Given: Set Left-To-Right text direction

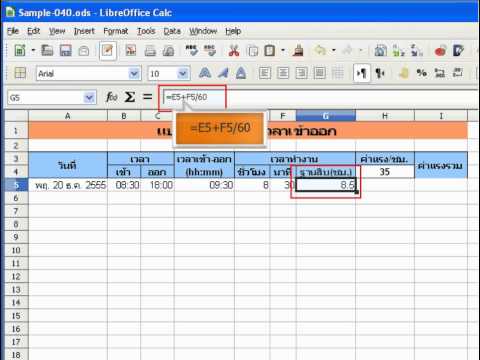Looking at the screenshot, I should pos(361,73).
